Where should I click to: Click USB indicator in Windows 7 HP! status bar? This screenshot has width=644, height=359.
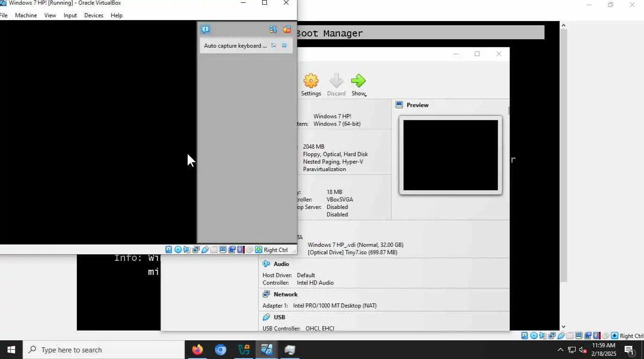coord(205,250)
